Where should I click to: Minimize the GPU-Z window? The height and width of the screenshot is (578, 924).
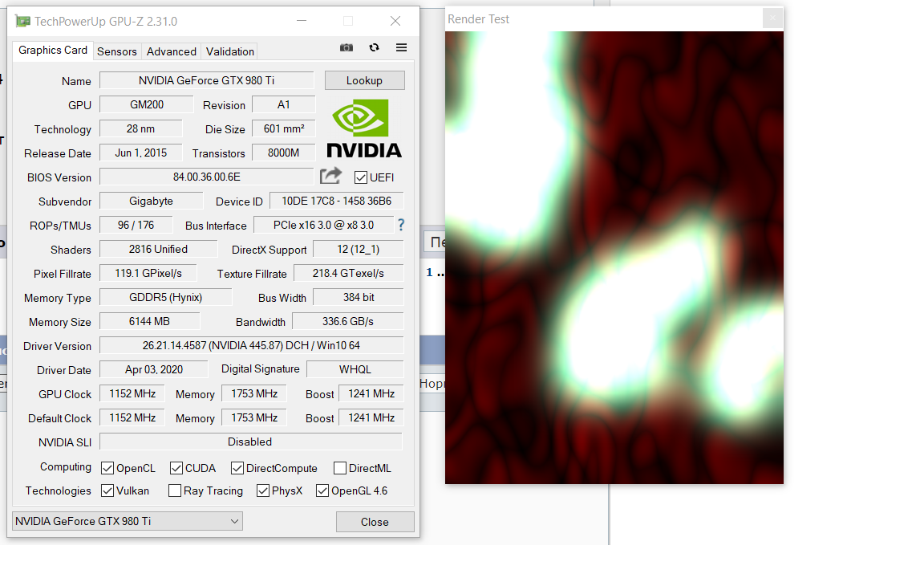coord(302,21)
